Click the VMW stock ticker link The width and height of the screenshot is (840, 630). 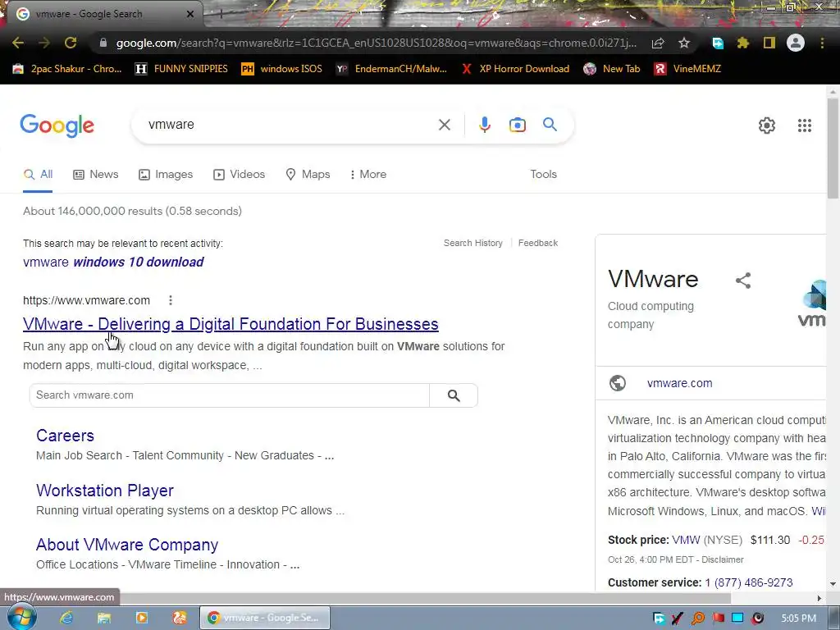click(x=686, y=540)
